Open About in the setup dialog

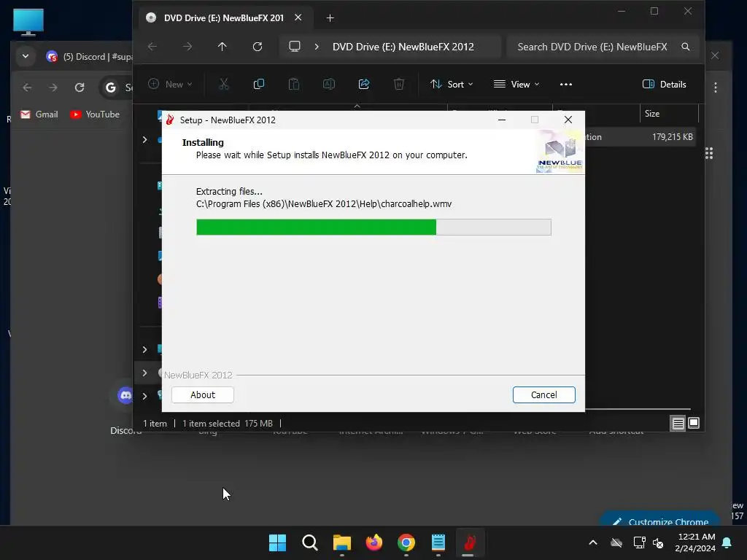[x=203, y=394]
